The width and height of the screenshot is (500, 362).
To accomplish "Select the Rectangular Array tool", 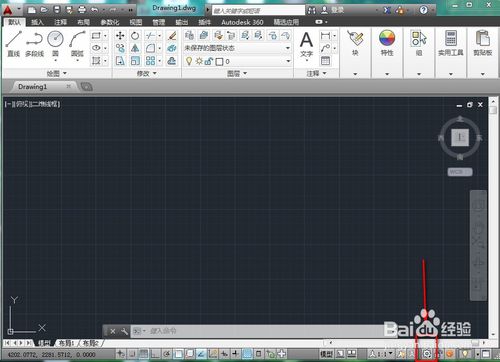I will coord(150,61).
